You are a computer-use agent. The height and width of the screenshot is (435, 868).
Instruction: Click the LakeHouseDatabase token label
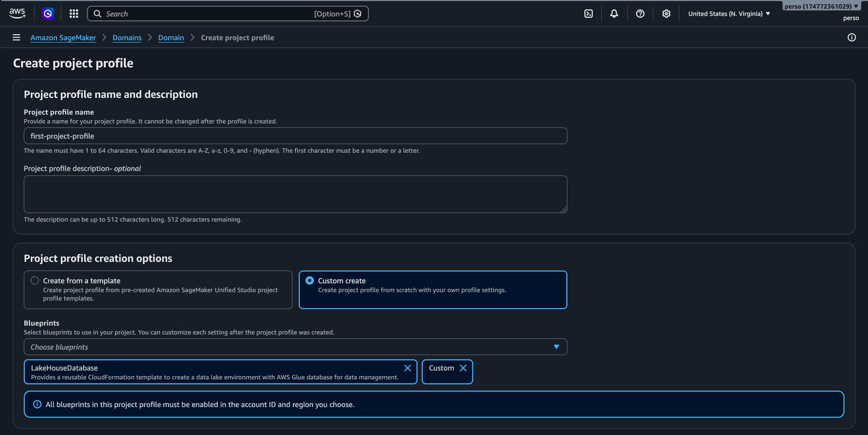[x=64, y=368]
